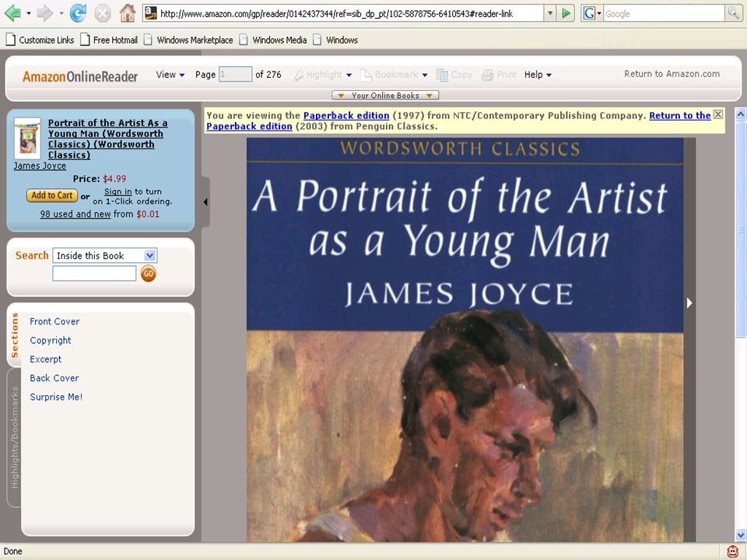Click Add to Cart button

(52, 195)
